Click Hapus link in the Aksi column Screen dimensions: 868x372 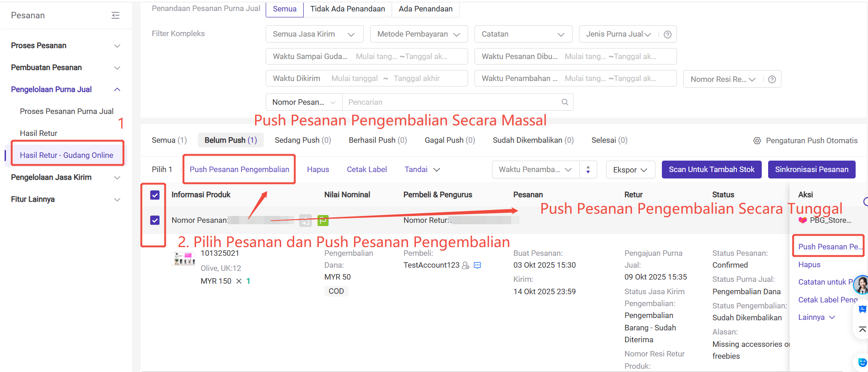point(809,264)
